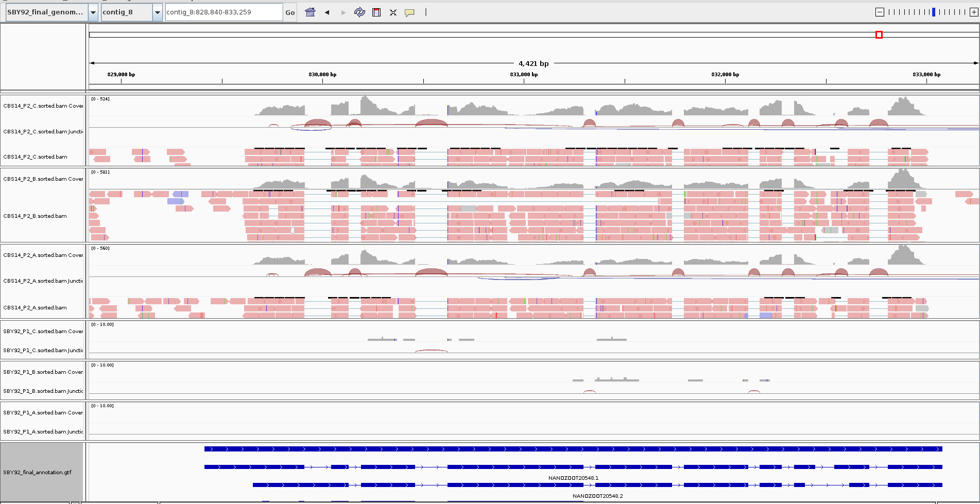980x504 pixels.
Task: Click the 4,421 bp span label
Action: pyautogui.click(x=534, y=64)
